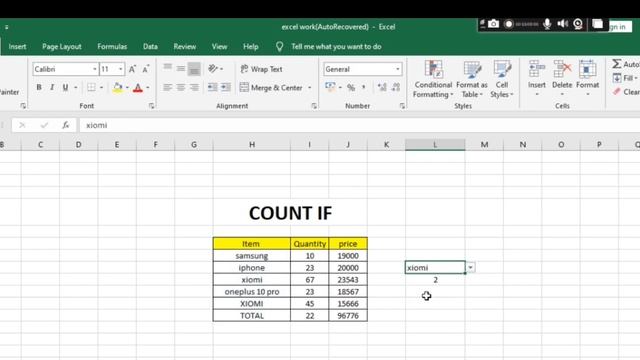The height and width of the screenshot is (360, 640).
Task: Click Increase Font Size icon
Action: 132,69
